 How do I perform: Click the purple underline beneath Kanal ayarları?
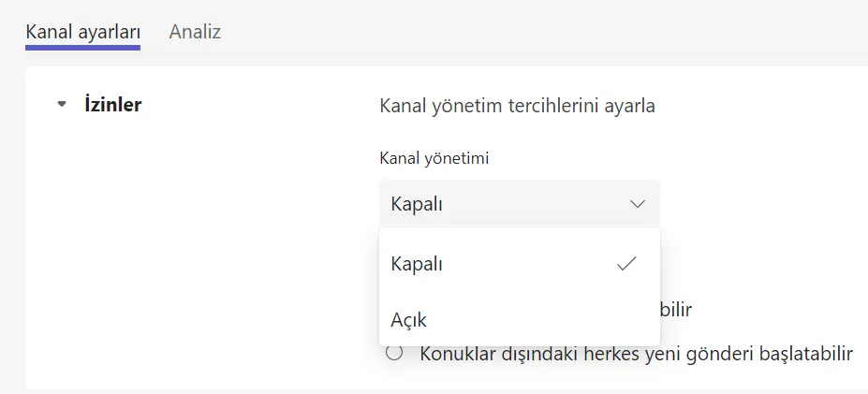pos(82,47)
